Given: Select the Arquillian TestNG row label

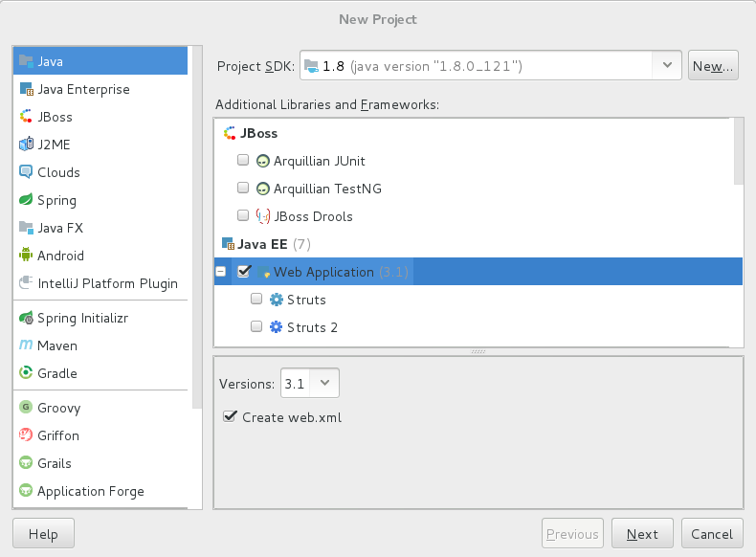Looking at the screenshot, I should pos(327,189).
